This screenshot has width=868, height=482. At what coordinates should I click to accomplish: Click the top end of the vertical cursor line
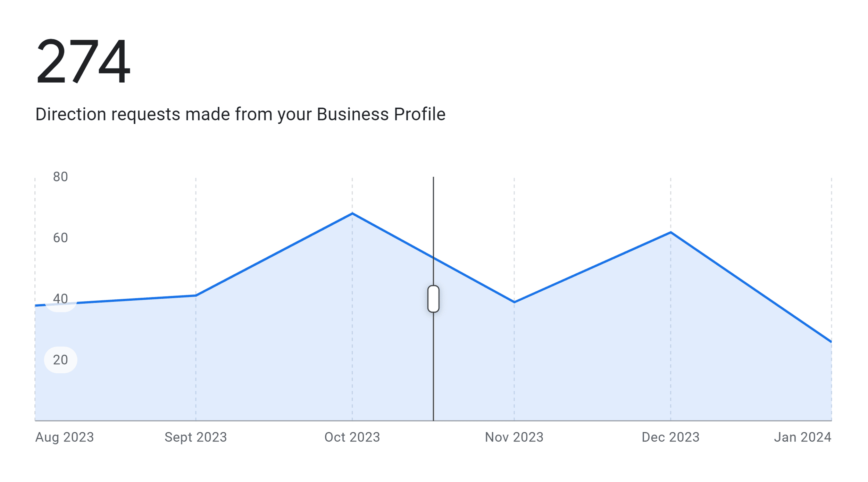pos(433,178)
